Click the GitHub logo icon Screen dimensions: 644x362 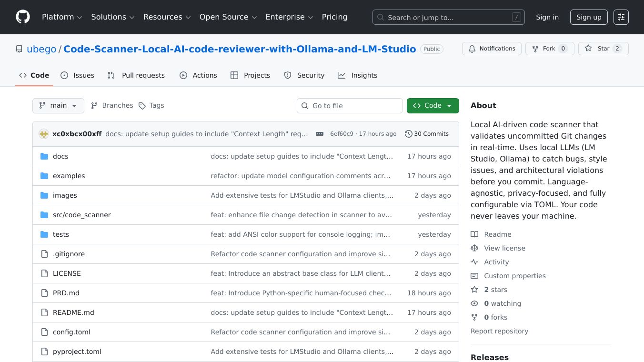pyautogui.click(x=23, y=17)
